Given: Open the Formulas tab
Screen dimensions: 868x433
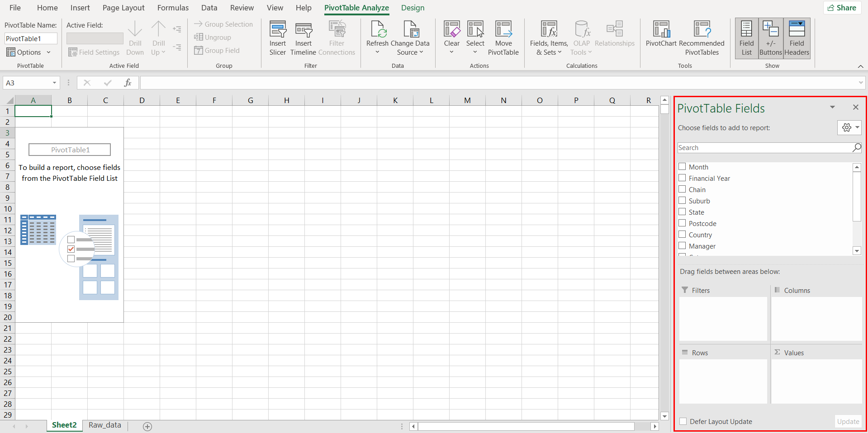Looking at the screenshot, I should click(173, 8).
